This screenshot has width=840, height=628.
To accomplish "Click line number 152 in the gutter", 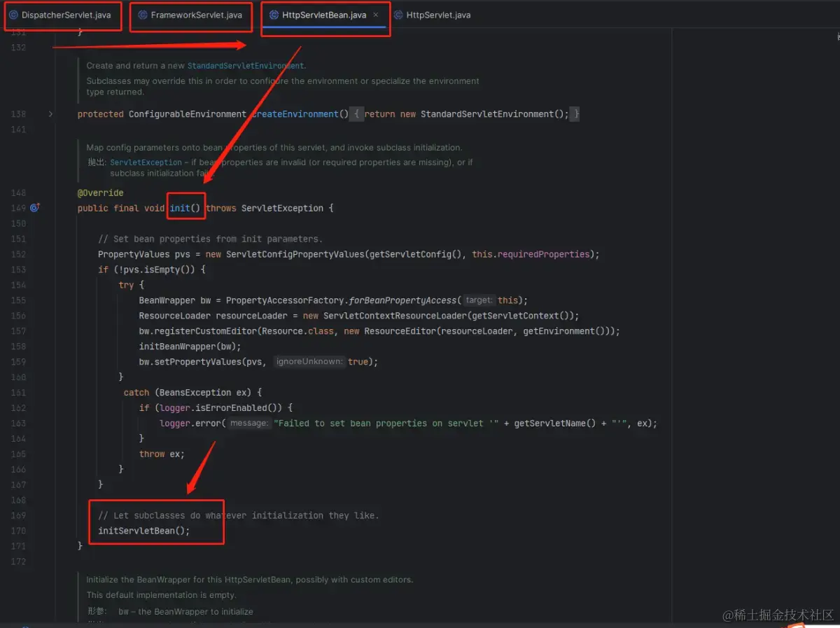I will (19, 254).
